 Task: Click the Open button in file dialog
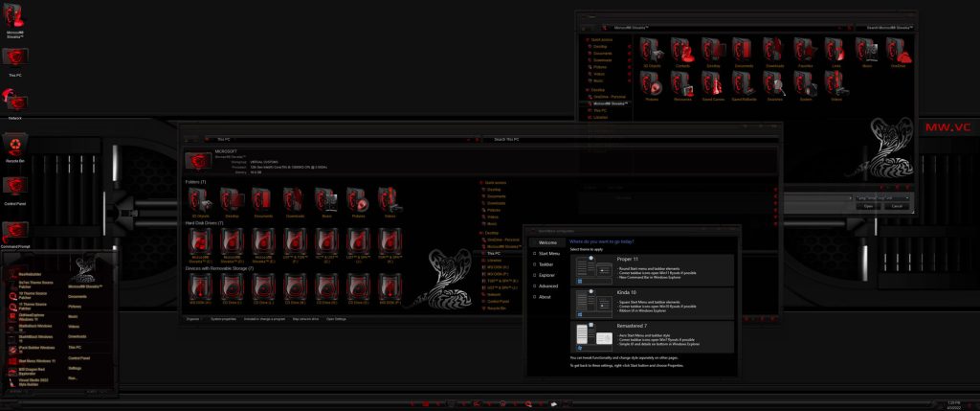[867, 206]
